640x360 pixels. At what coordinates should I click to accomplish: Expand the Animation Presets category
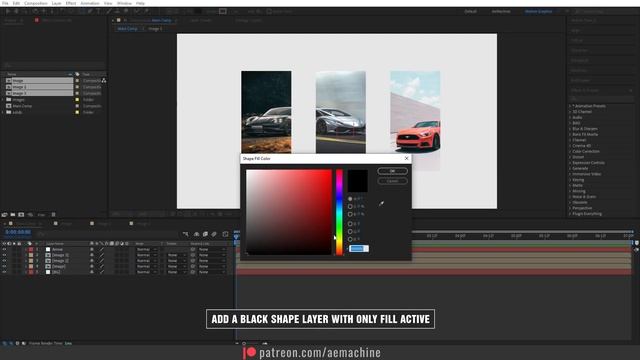point(570,106)
